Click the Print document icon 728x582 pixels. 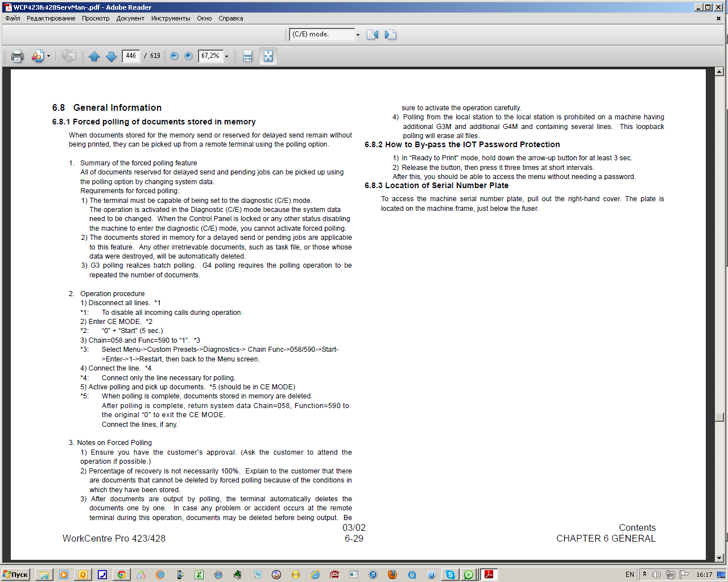(x=17, y=56)
